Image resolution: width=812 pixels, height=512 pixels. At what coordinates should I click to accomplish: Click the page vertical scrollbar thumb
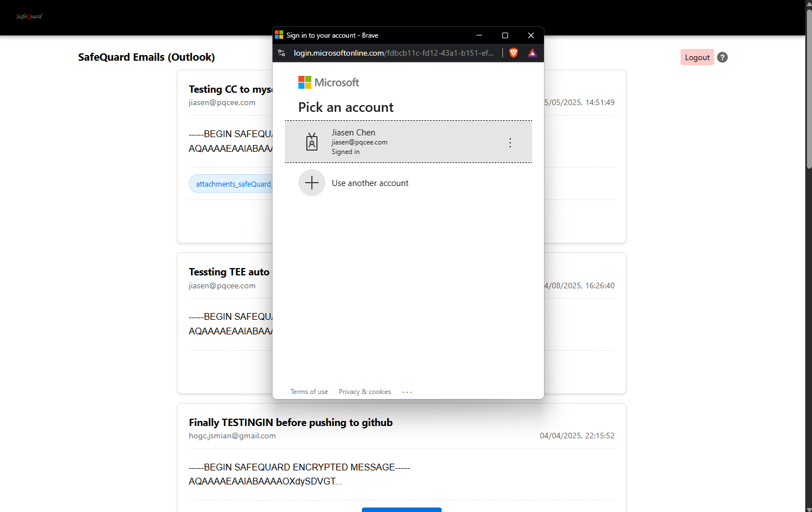809,90
